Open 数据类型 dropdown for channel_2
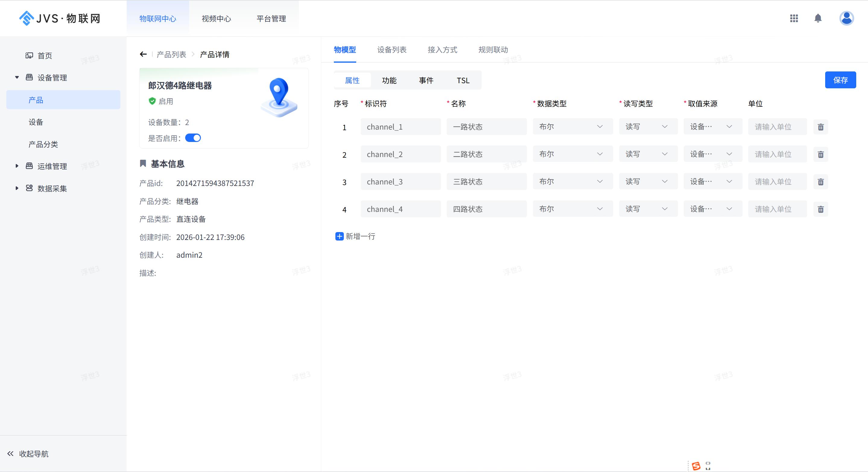Image resolution: width=868 pixels, height=472 pixels. coord(572,154)
